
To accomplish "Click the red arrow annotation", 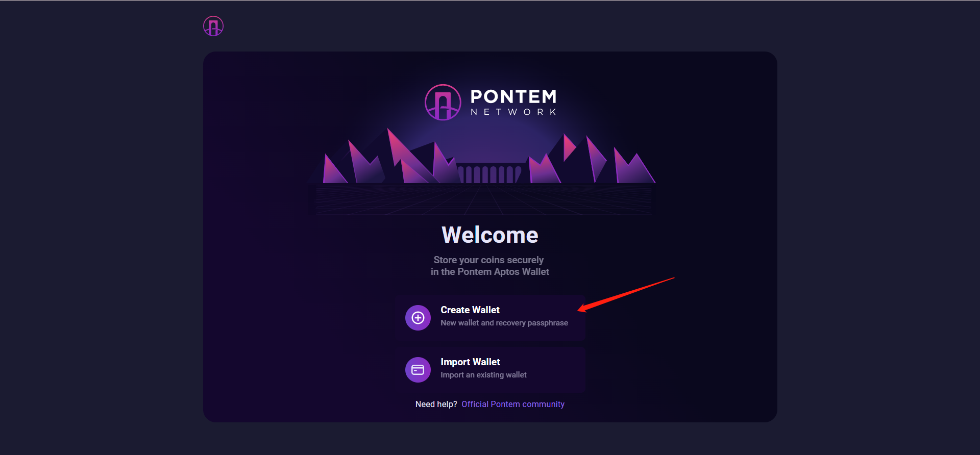I will click(627, 293).
